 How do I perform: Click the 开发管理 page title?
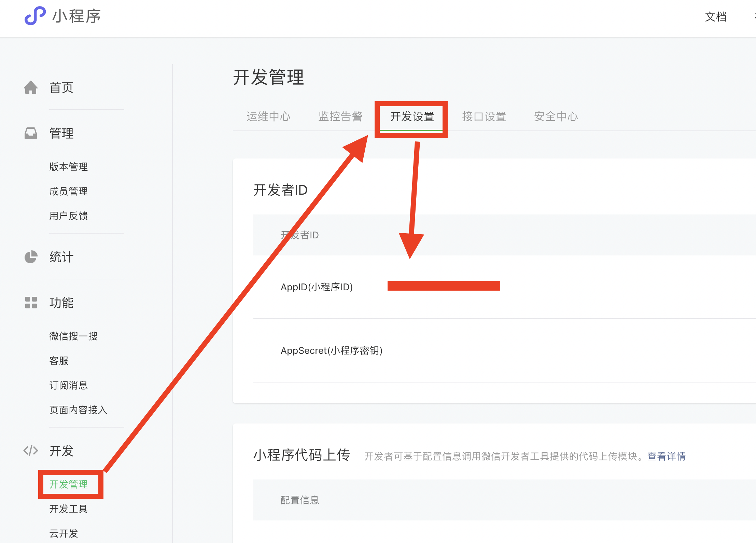(x=268, y=77)
